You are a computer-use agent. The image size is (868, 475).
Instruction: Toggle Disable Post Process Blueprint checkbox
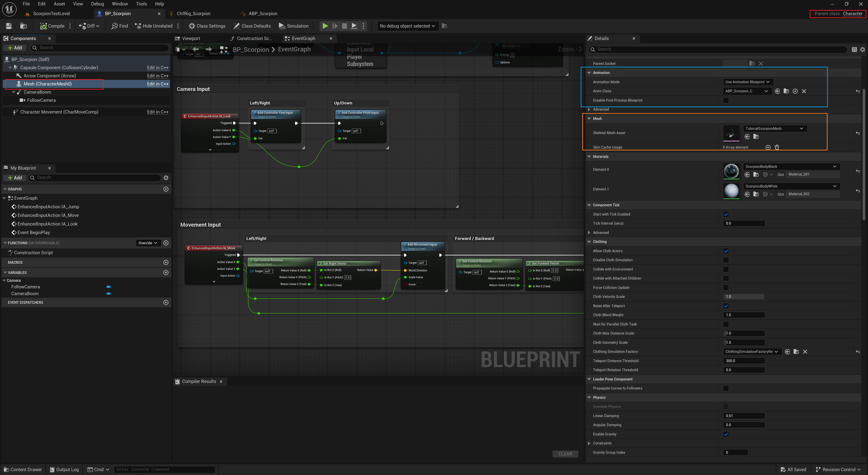[x=726, y=100]
